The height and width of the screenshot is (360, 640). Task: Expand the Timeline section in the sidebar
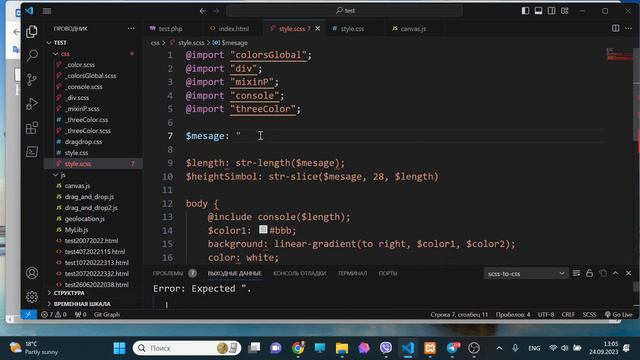pos(93,304)
